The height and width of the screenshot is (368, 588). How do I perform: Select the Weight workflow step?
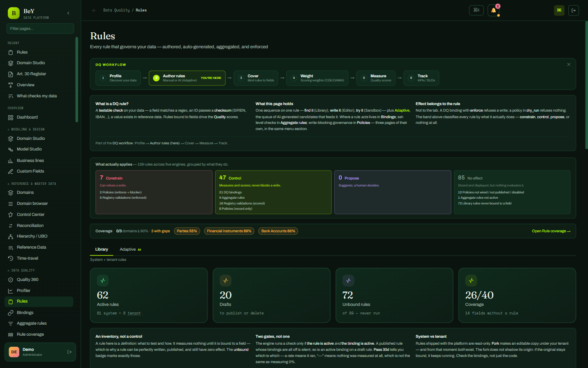click(317, 78)
